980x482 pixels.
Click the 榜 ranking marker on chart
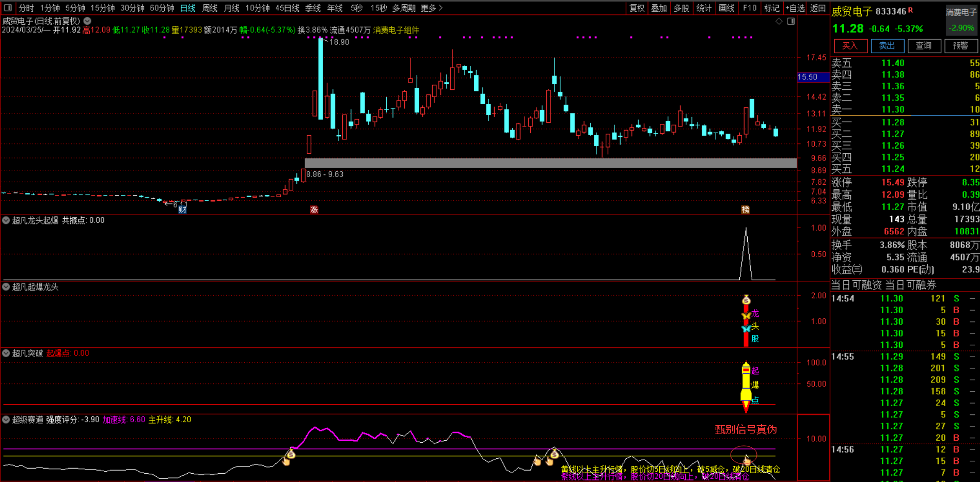coord(745,210)
